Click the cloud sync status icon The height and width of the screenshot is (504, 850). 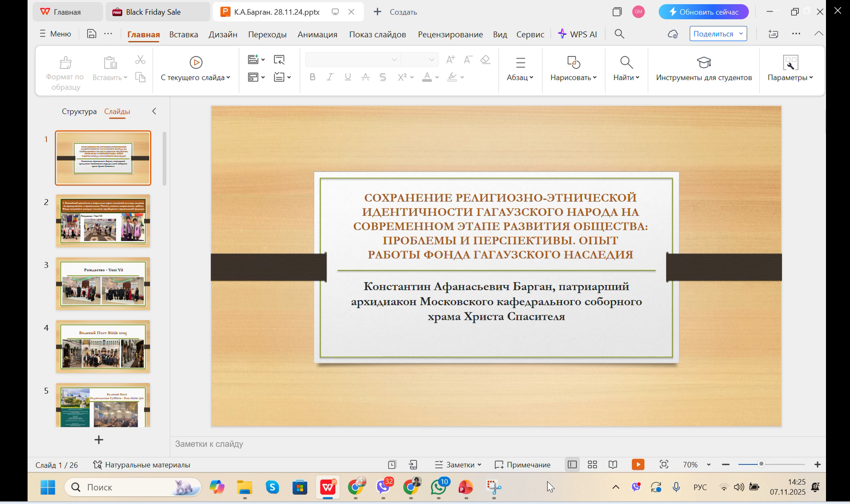[673, 34]
